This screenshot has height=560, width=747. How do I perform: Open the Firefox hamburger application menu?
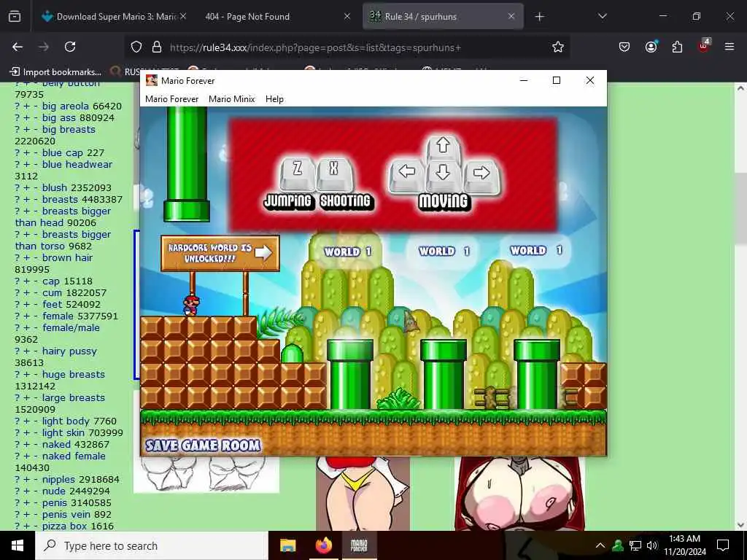[x=729, y=47]
